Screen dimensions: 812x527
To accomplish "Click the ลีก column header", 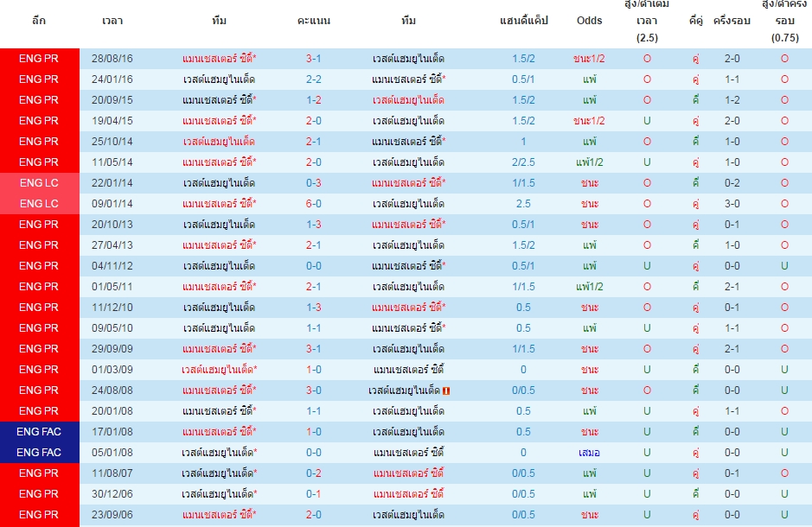I will 39,21.
